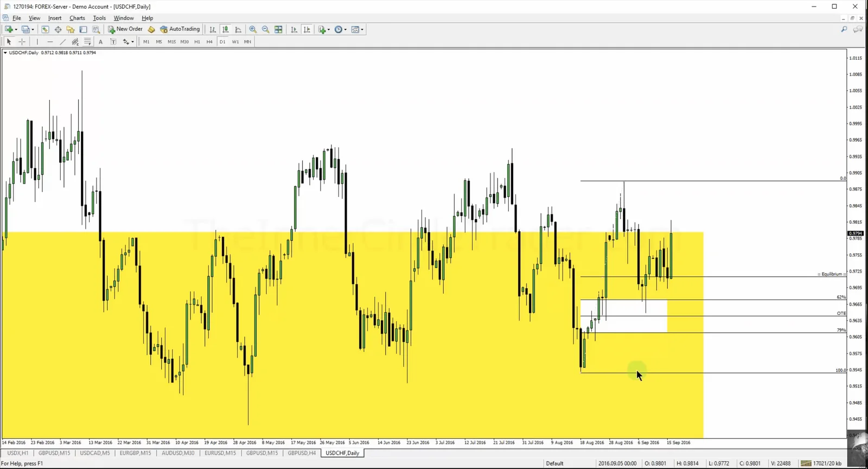The image size is (868, 469).
Task: Open the periodicity clock dropdown
Action: coord(341,29)
